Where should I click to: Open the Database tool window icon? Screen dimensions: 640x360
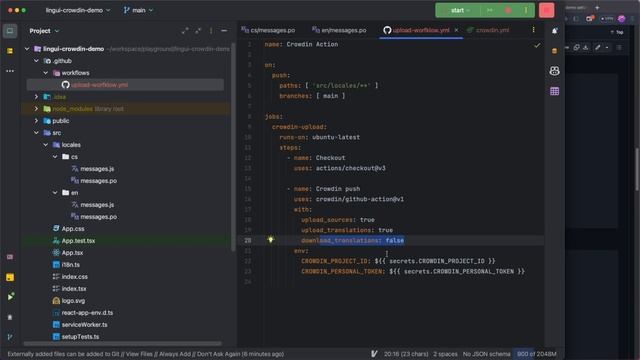[554, 51]
